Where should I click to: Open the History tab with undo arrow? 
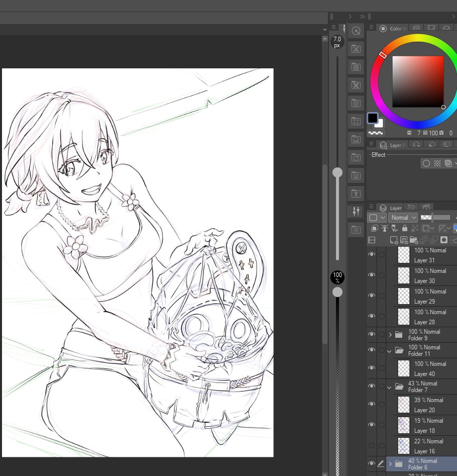[x=411, y=208]
